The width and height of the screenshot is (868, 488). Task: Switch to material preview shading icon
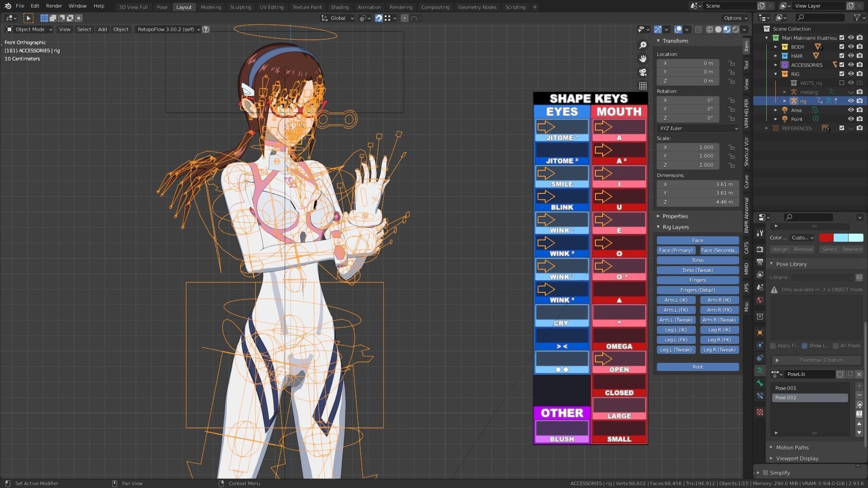(727, 29)
